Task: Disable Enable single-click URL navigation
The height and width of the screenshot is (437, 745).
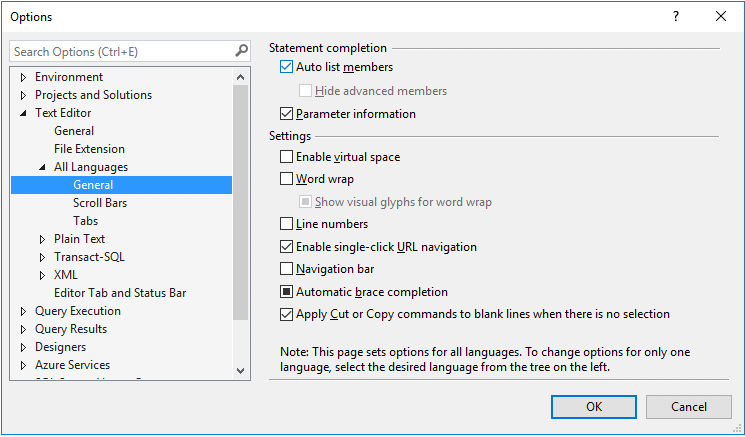Action: [287, 247]
